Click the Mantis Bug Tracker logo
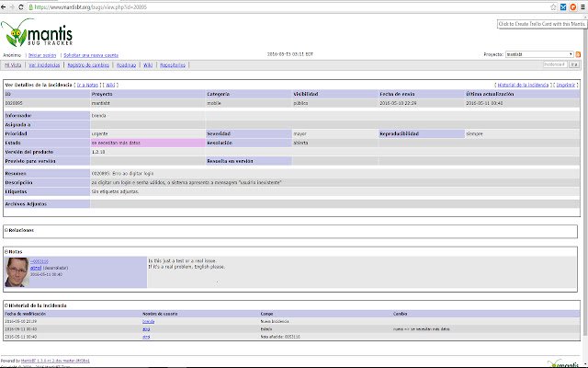The width and height of the screenshot is (588, 368). point(37,33)
